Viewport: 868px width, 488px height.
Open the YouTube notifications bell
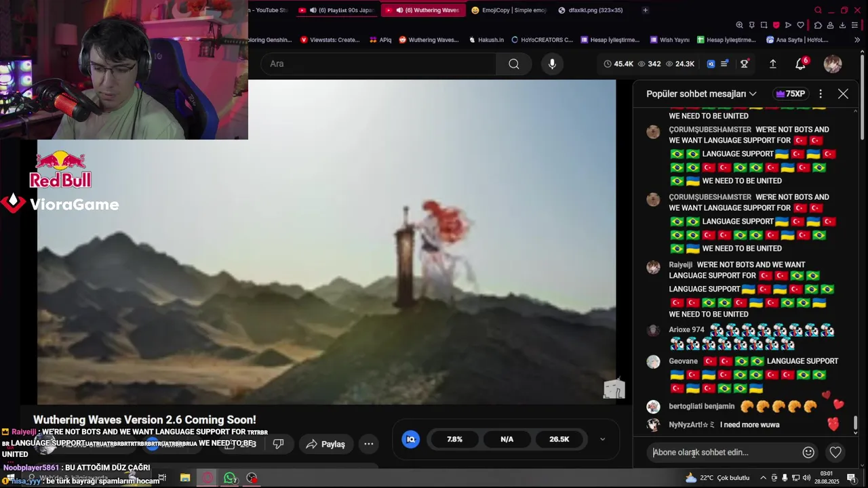pyautogui.click(x=801, y=64)
